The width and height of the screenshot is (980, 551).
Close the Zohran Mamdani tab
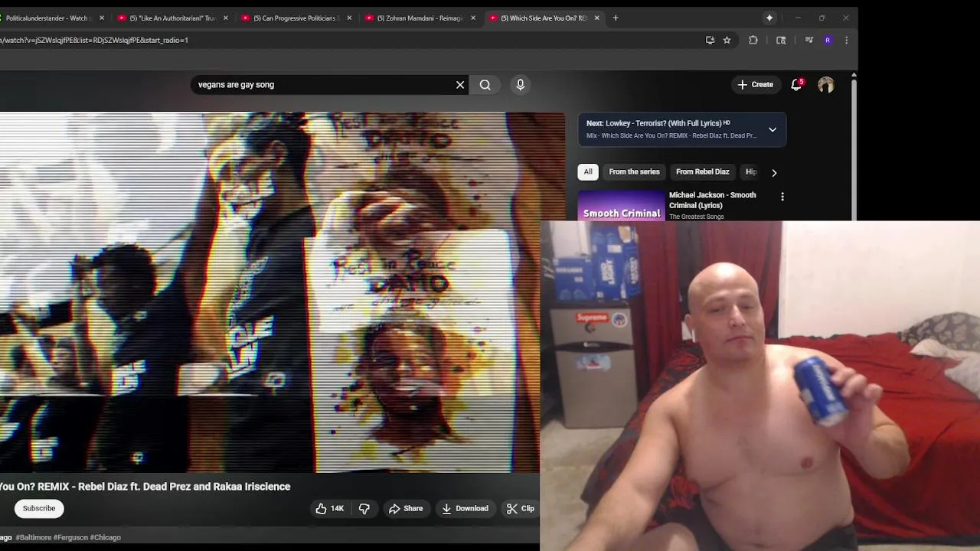tap(473, 18)
